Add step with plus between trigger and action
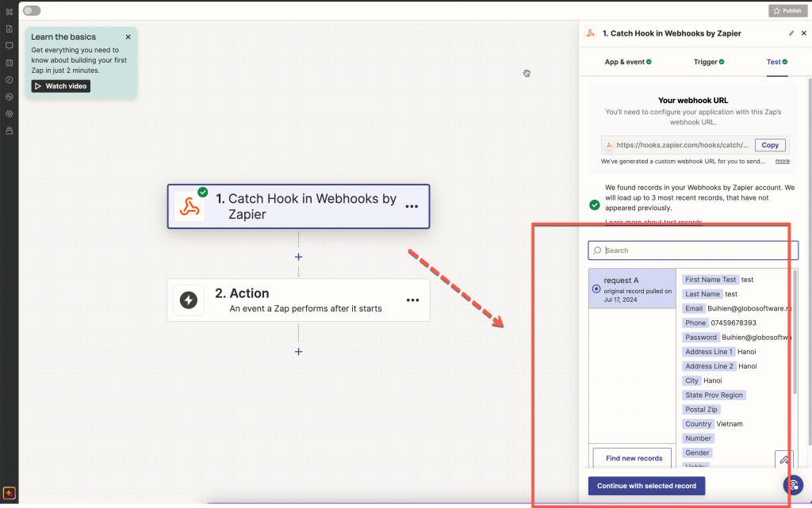Viewport: 812px width, 508px height. [298, 257]
